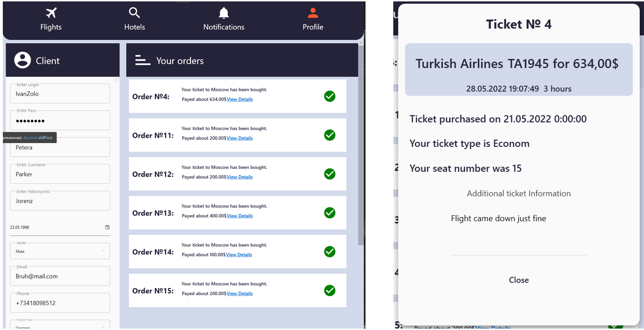Switch to the Hotels tab
Screen dimensions: 644x330
tap(134, 20)
